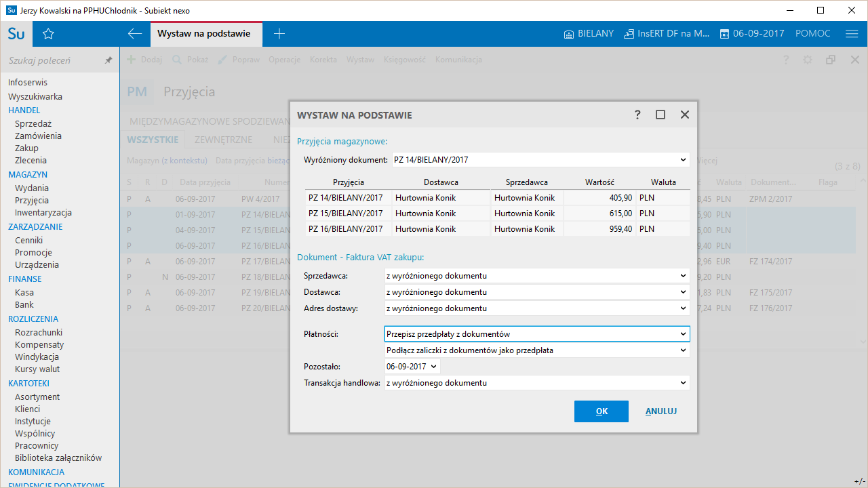Open Przyjęcia in the sidebar
The height and width of the screenshot is (488, 868).
pos(32,201)
